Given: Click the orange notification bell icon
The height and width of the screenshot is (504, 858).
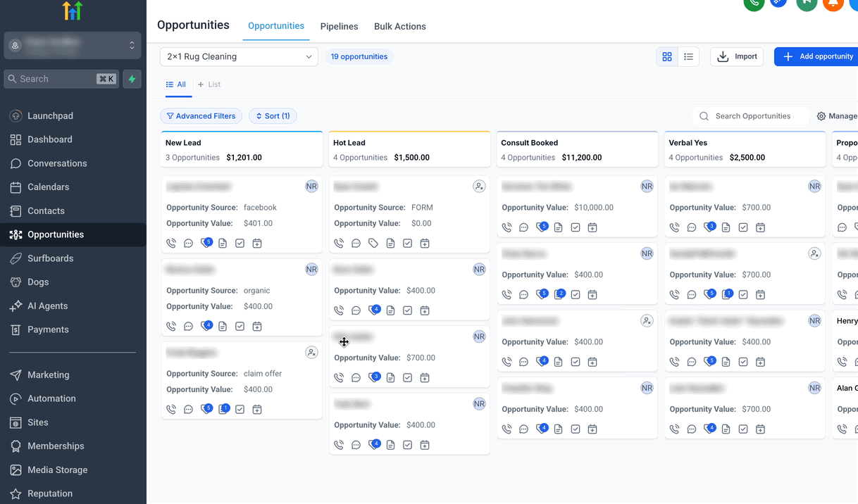Looking at the screenshot, I should coord(833,3).
